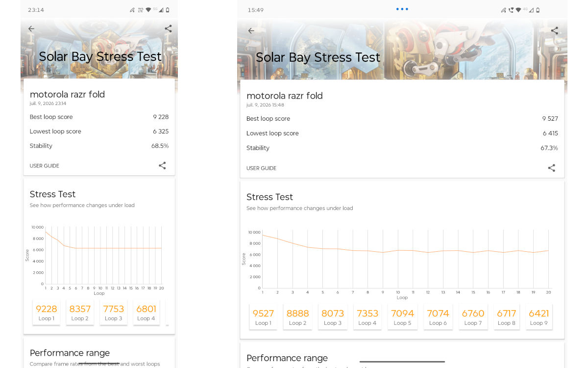588x368 pixels.
Task: Select the Loop 7 card showing 6760
Action: [473, 316]
